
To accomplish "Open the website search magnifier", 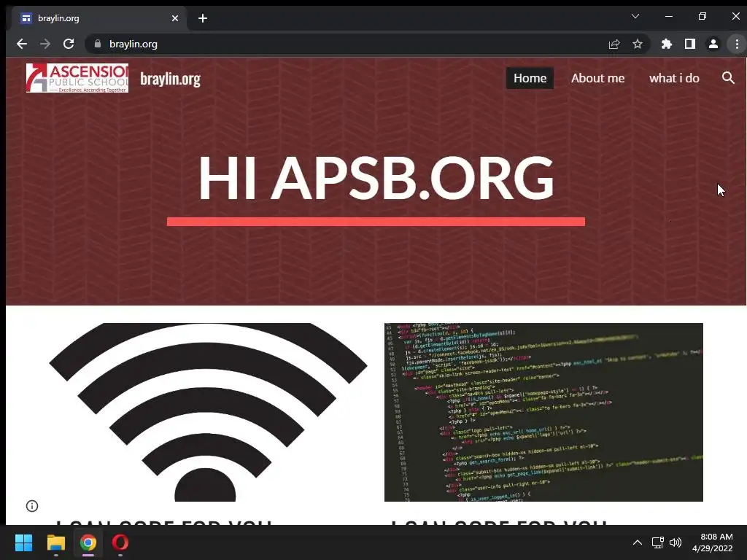I will (728, 77).
